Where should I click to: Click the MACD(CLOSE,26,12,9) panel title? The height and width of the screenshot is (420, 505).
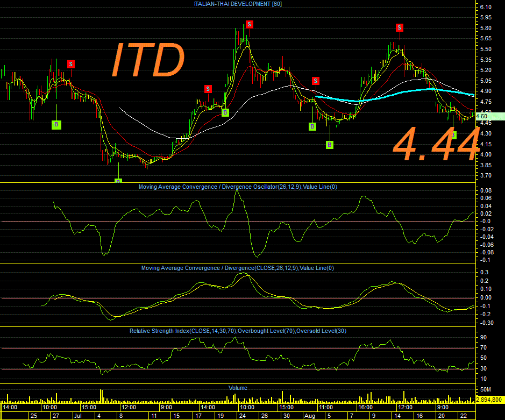tap(238, 268)
